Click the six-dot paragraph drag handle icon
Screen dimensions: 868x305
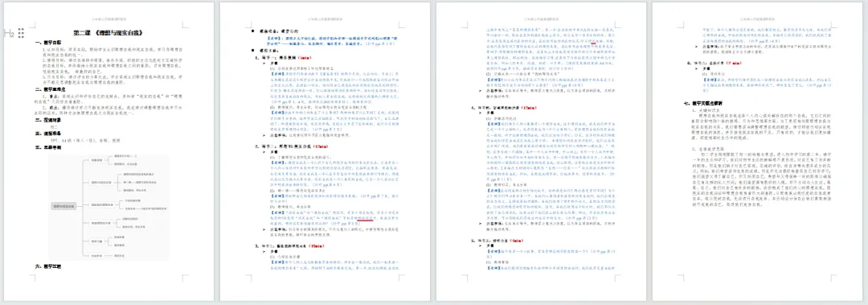tap(21, 33)
